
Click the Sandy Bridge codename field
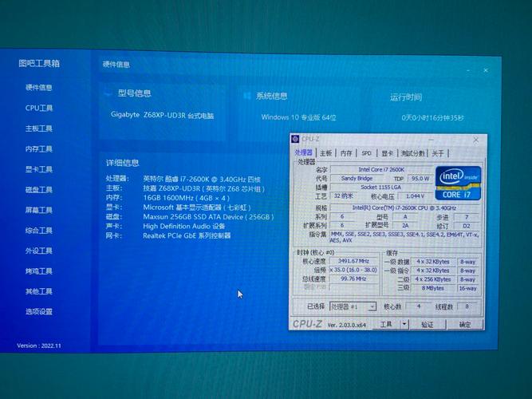click(x=357, y=178)
